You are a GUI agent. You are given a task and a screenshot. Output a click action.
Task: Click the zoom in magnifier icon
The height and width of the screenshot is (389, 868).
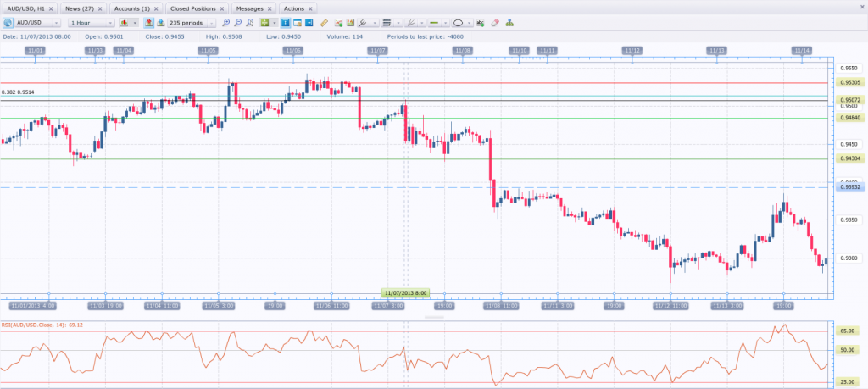click(226, 23)
